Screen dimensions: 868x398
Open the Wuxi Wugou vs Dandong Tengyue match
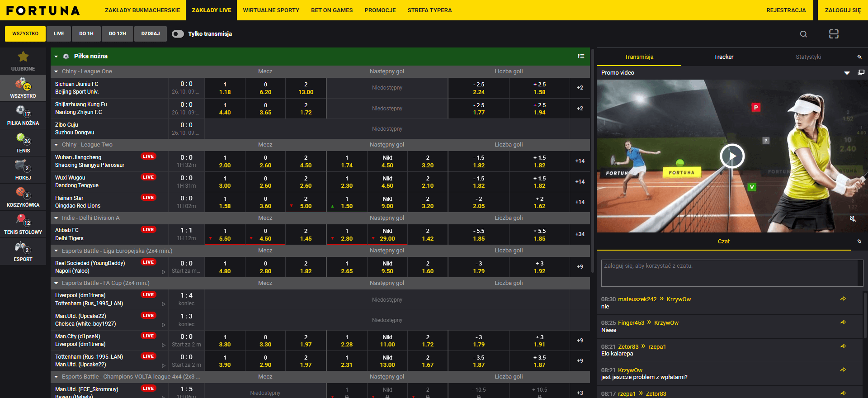coord(109,182)
